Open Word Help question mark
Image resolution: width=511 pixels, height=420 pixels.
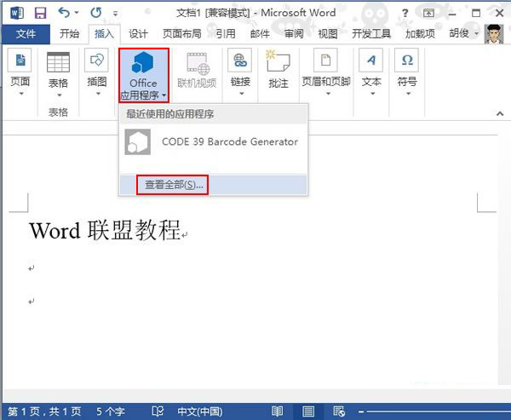[405, 13]
